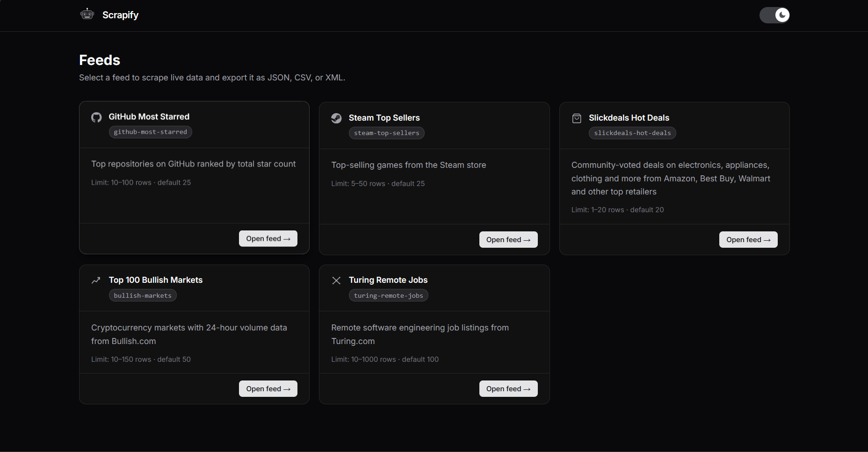Click the 'Cryptocurrency markets with 24-hour volume' description
The height and width of the screenshot is (452, 868).
click(189, 335)
